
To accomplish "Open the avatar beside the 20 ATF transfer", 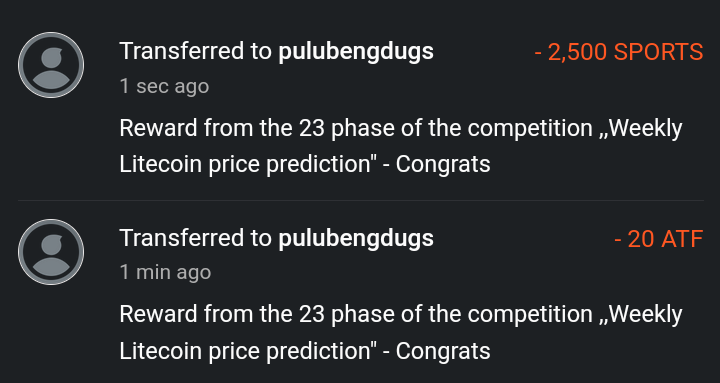I will [51, 252].
